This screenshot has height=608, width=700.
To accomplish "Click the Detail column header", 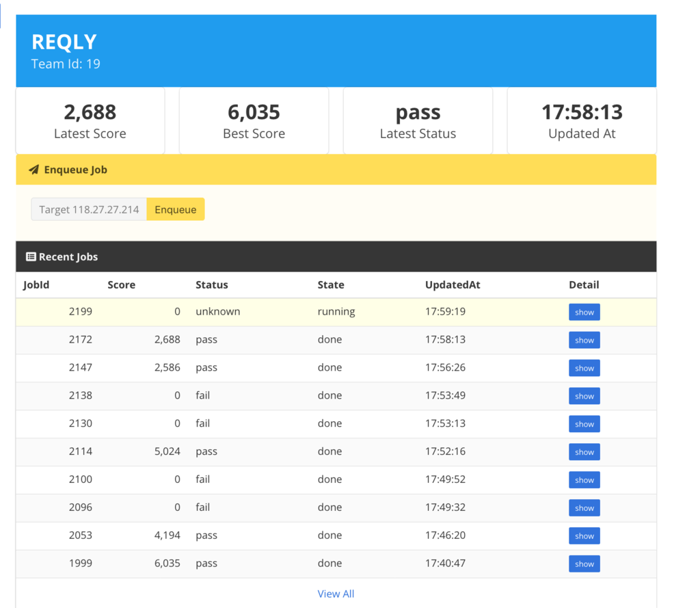I will (584, 285).
